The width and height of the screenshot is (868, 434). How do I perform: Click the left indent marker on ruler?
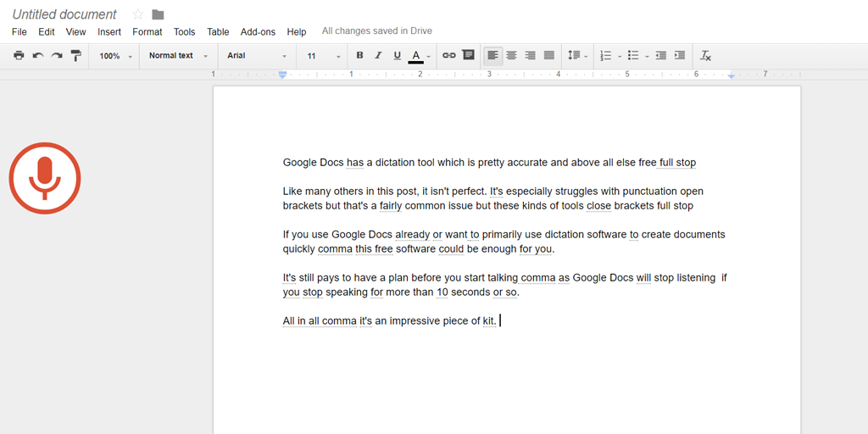tap(283, 75)
